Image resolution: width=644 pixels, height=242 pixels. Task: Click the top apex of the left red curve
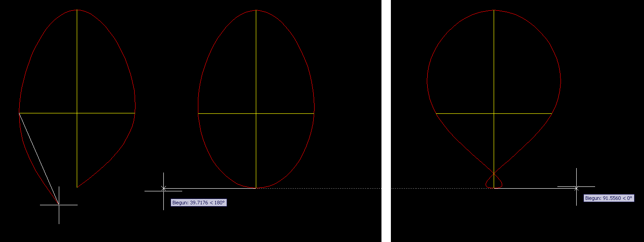pyautogui.click(x=77, y=10)
